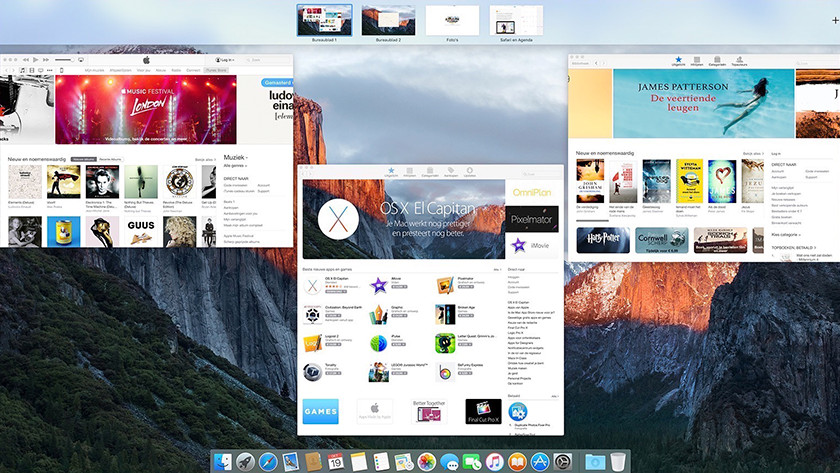Click Bekijk alles link in iTunes
This screenshot has width=840, height=473.
pos(205,160)
